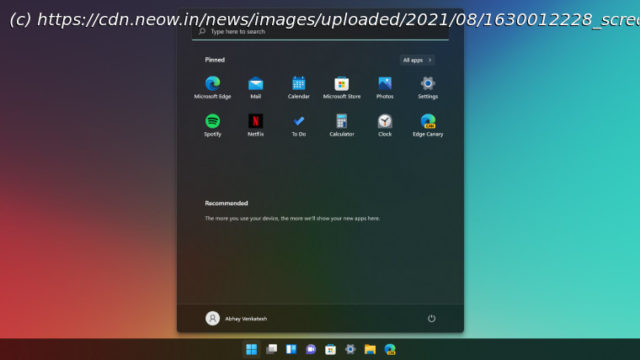Launch the Mail app

tap(256, 87)
